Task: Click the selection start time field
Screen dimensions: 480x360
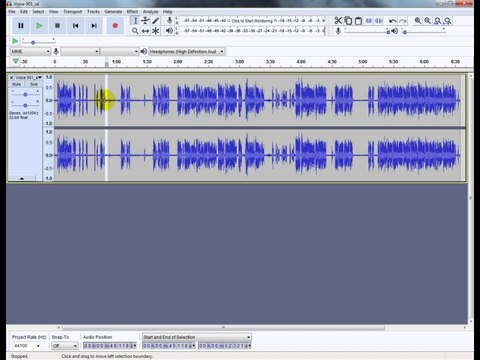Action: pos(169,346)
